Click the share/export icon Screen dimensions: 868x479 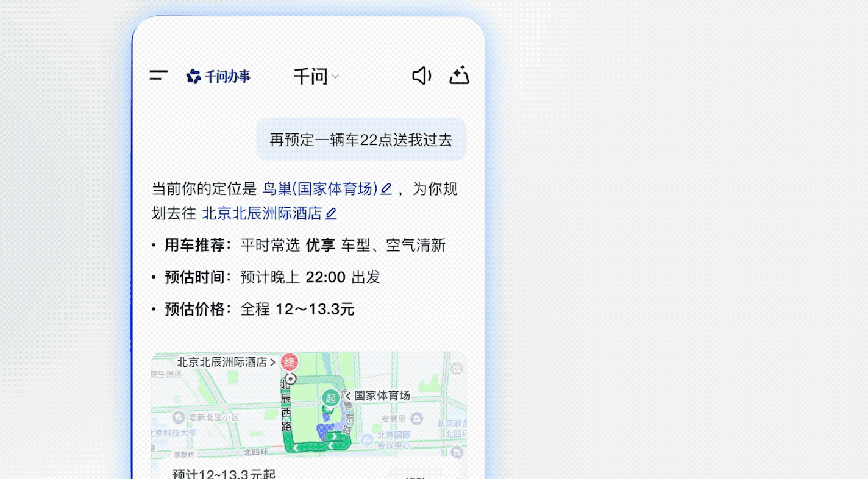click(459, 76)
